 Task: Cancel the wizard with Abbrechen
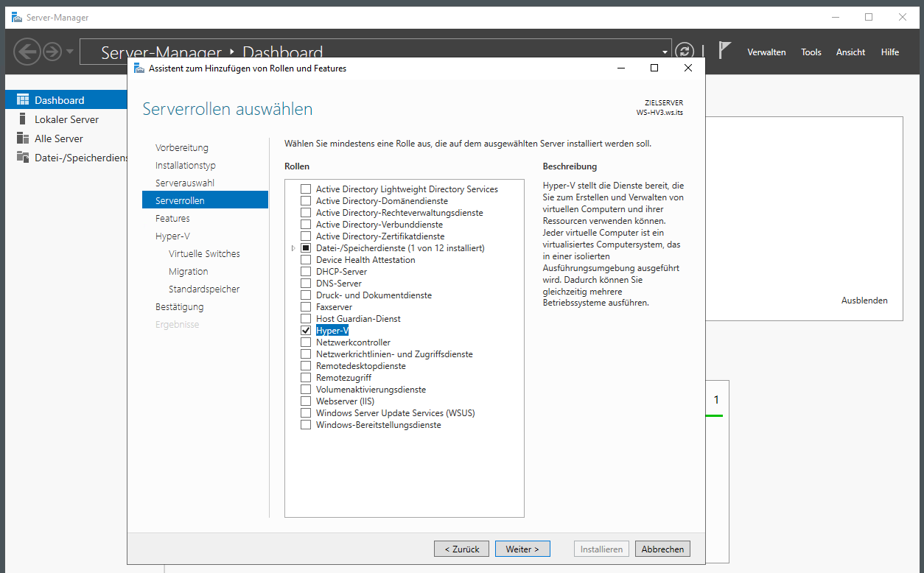click(x=663, y=549)
